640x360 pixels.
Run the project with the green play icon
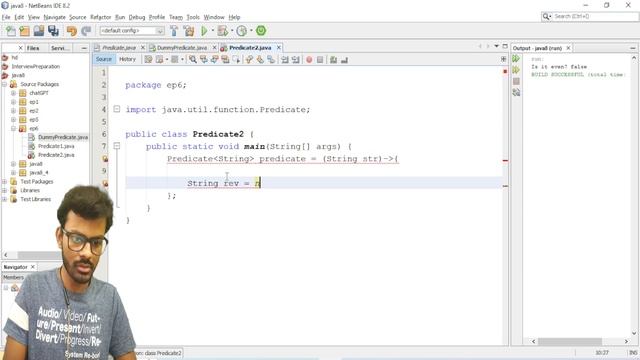point(204,31)
